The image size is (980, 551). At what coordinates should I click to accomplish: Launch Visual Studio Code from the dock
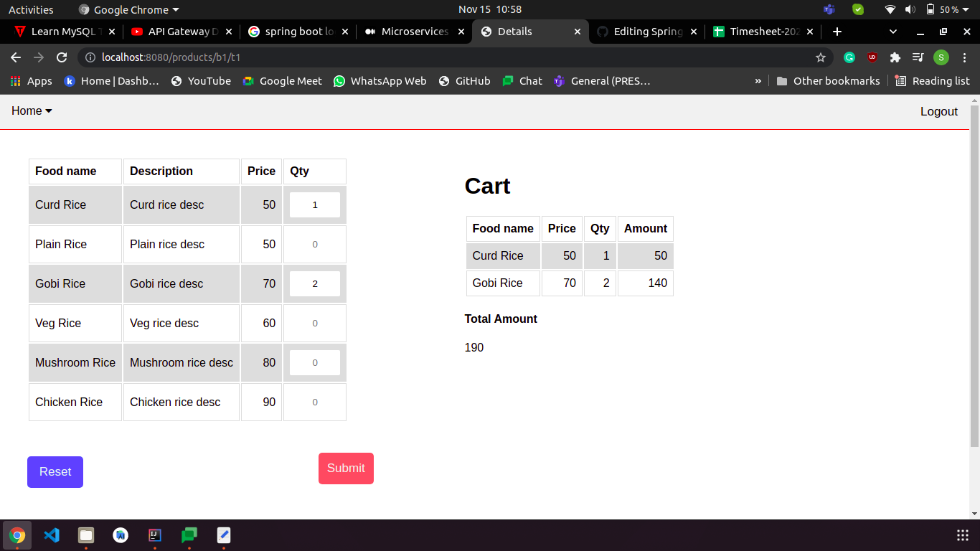coord(52,535)
